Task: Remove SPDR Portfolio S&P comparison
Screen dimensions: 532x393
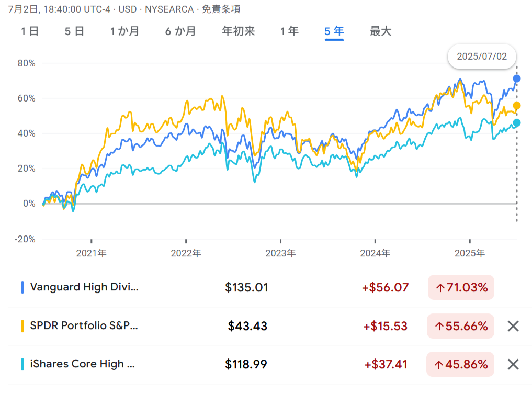Action: tap(513, 326)
